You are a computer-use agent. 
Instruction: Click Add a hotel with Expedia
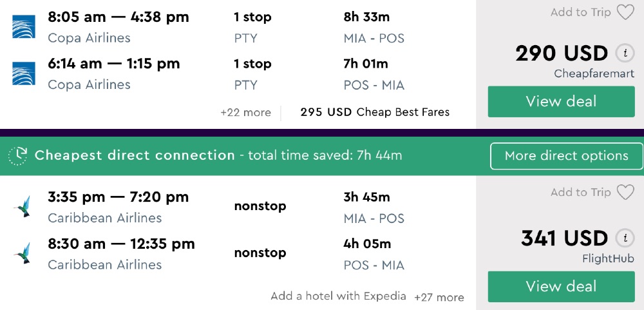click(338, 296)
